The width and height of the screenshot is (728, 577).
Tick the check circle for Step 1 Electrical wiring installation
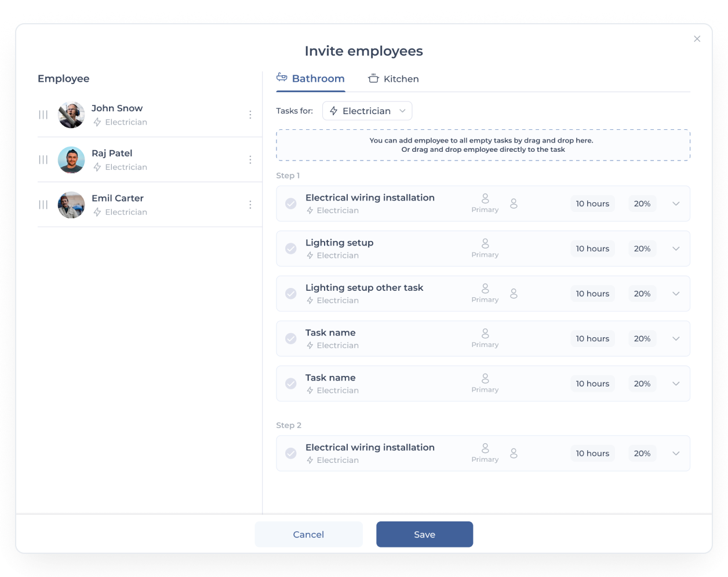[291, 204]
